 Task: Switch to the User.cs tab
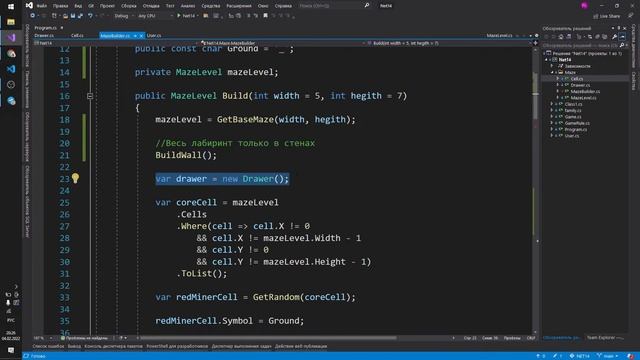click(154, 36)
